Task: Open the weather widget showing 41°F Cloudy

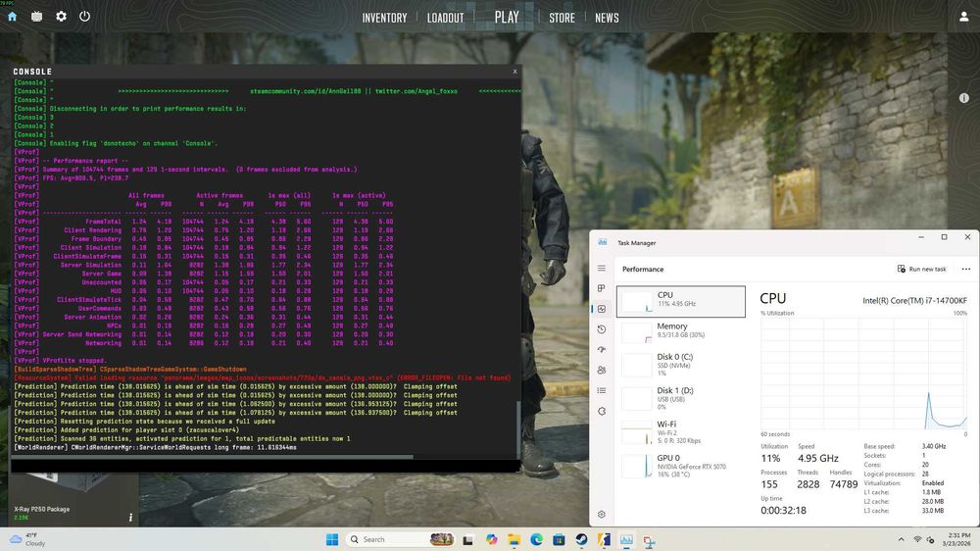Action: click(28, 539)
